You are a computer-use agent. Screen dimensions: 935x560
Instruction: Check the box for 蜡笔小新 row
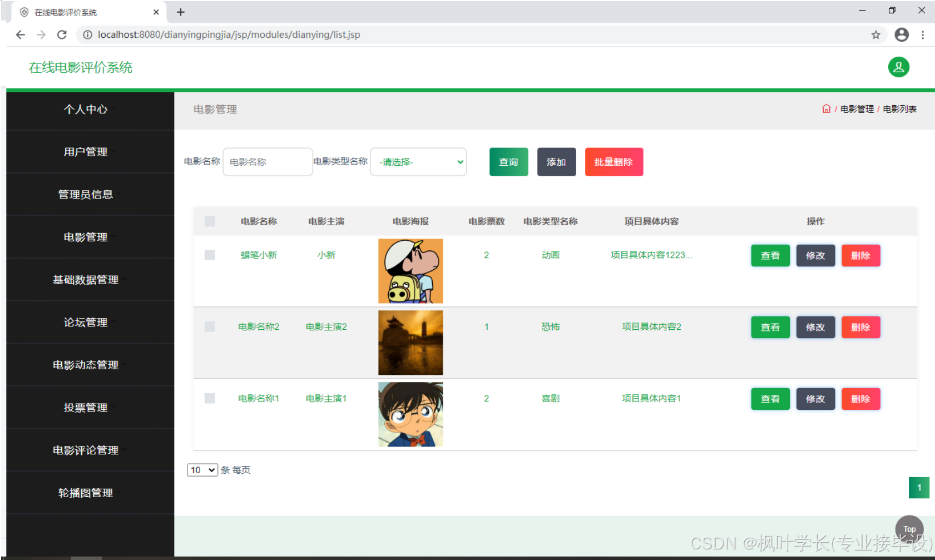210,255
